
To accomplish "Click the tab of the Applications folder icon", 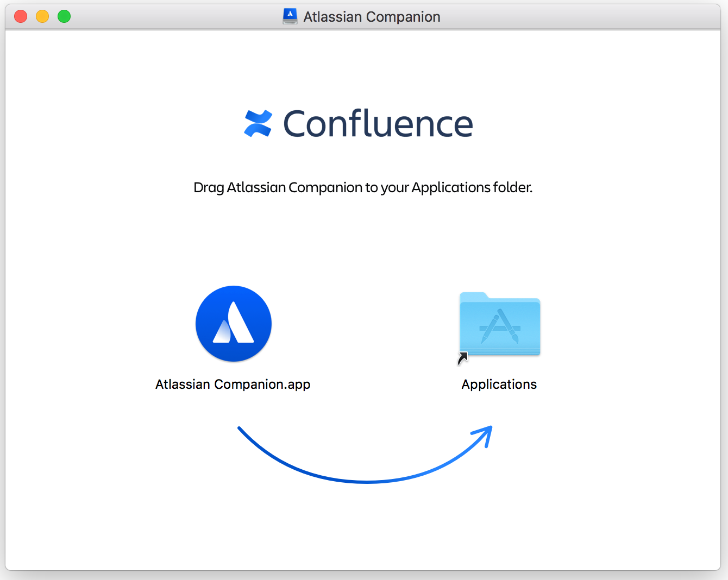I will coord(473,295).
